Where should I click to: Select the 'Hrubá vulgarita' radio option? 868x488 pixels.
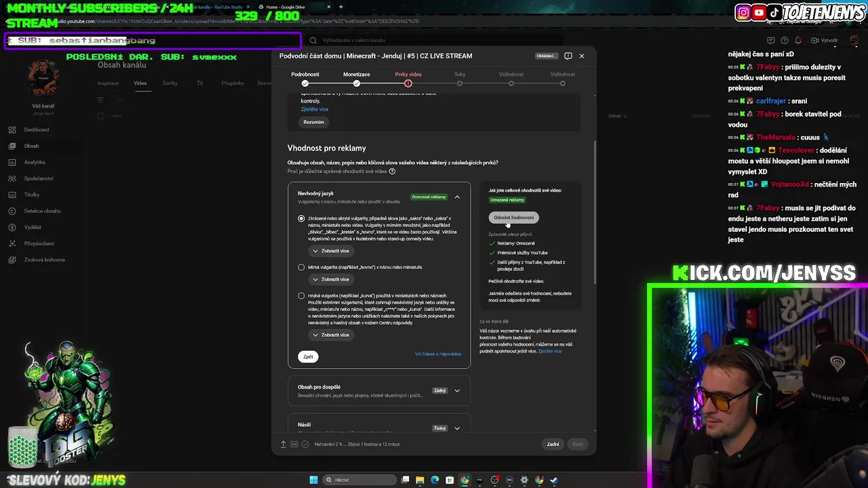(301, 296)
